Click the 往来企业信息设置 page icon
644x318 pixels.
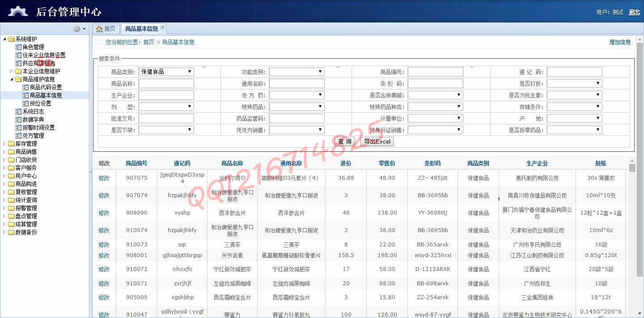click(x=18, y=55)
